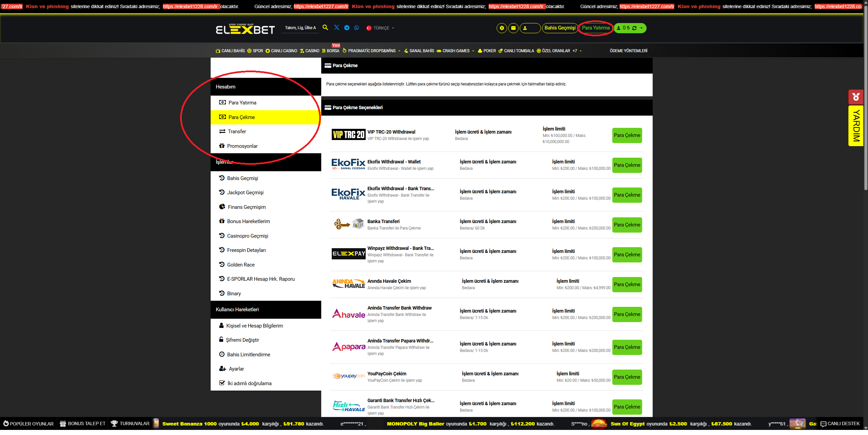Open CASINO menu item
868x435 pixels.
pyautogui.click(x=309, y=51)
